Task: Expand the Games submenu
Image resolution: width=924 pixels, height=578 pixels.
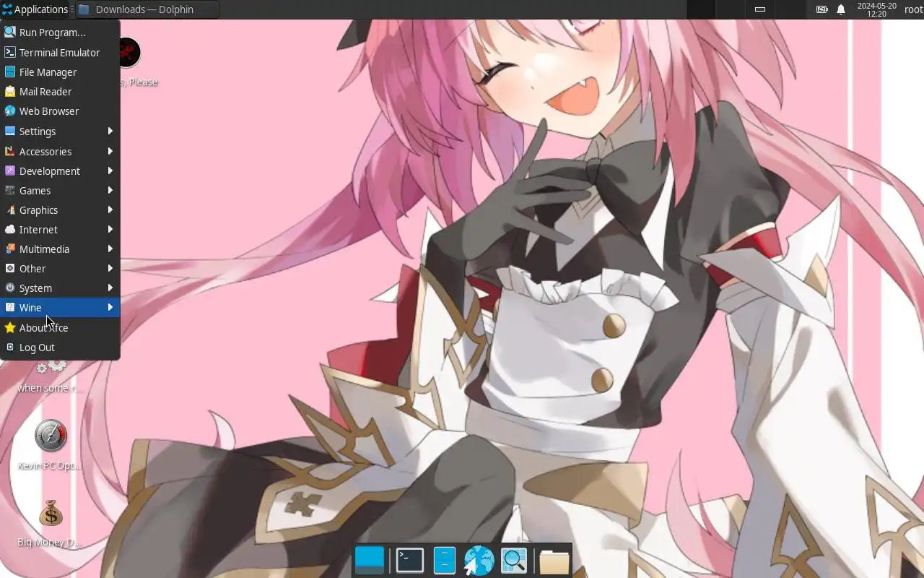Action: click(x=60, y=191)
